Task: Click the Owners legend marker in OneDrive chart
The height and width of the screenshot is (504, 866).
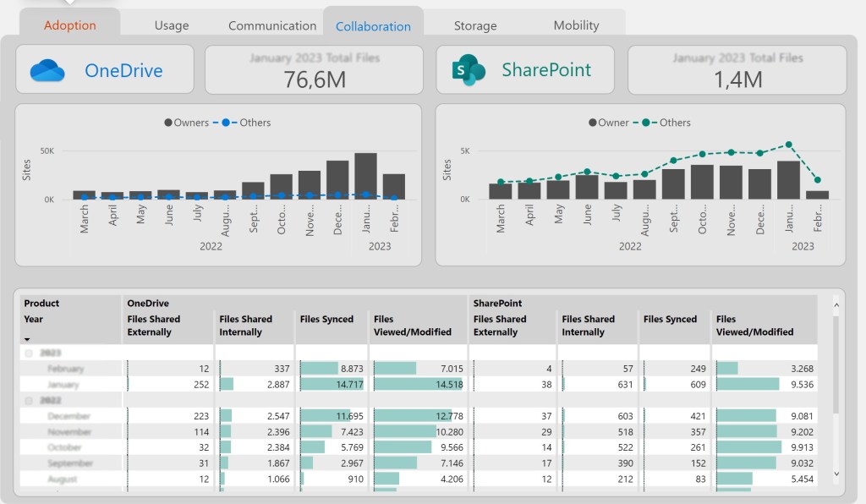Action: [x=167, y=123]
